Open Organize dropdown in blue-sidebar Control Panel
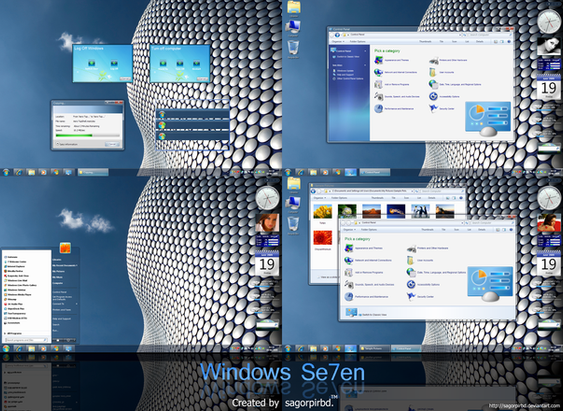 338,42
